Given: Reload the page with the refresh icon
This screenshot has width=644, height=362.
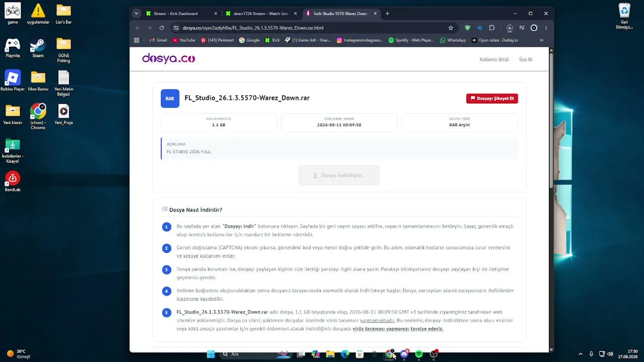Looking at the screenshot, I should 162,28.
